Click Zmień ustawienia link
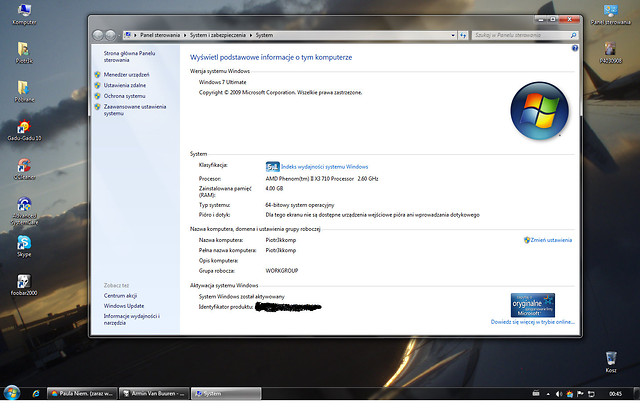The image size is (640, 410). coord(551,240)
